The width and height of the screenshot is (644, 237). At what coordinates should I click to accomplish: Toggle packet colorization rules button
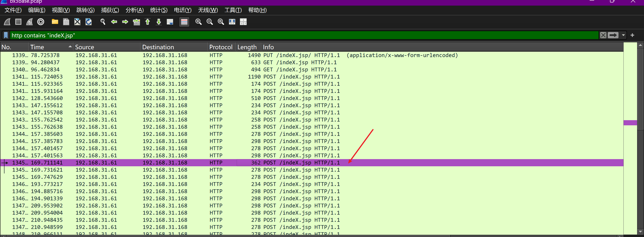pyautogui.click(x=184, y=22)
